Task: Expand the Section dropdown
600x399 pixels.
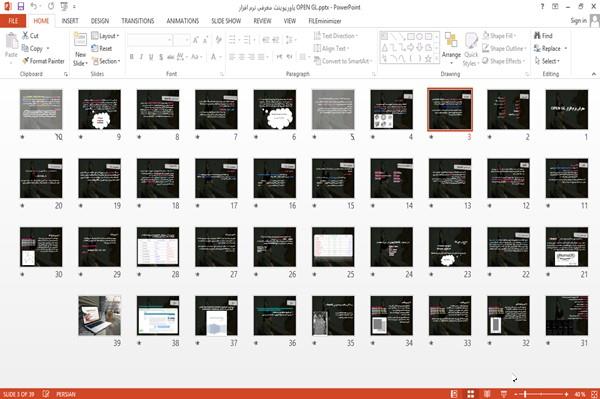Action: (106, 61)
